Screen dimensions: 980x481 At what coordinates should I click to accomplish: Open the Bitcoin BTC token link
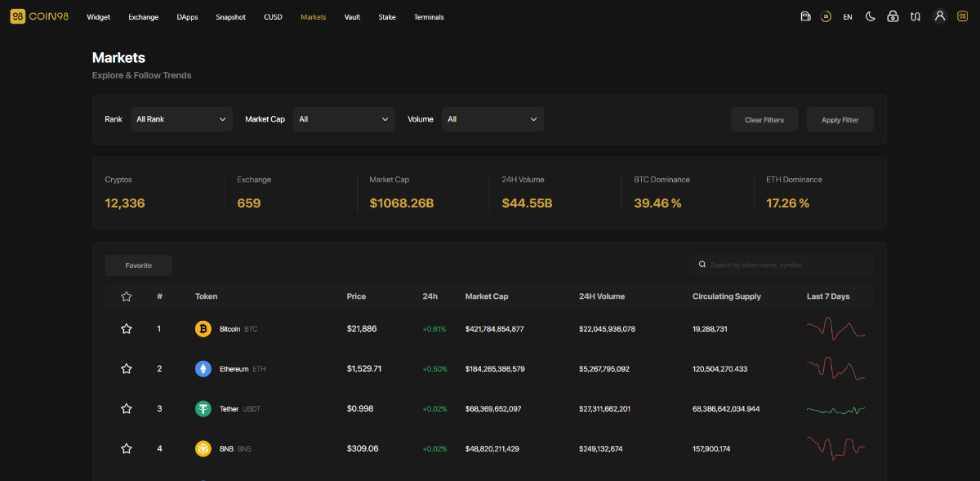pyautogui.click(x=238, y=329)
